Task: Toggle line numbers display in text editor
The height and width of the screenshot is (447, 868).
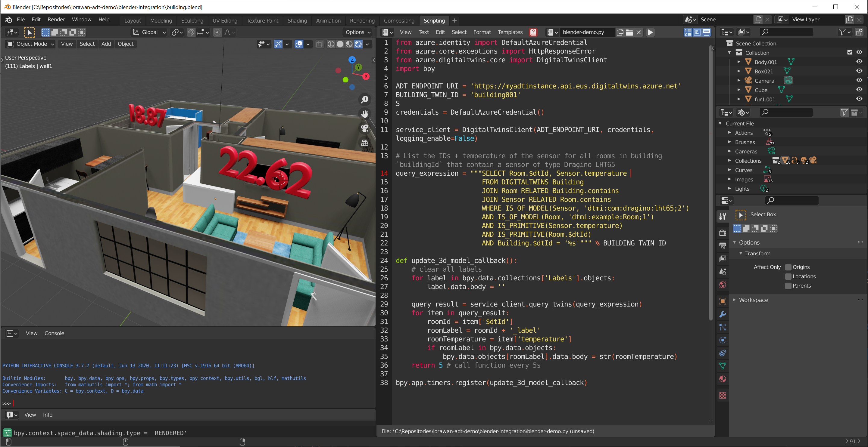Action: (x=688, y=32)
